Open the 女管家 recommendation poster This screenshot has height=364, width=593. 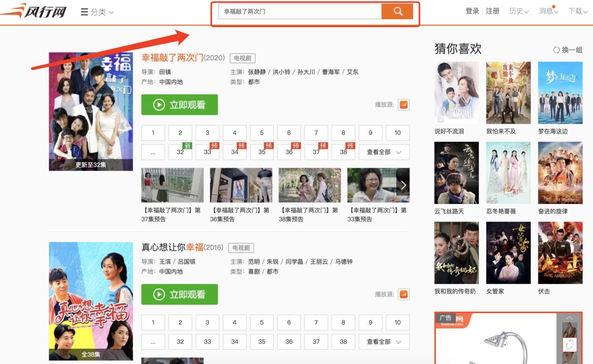[x=508, y=253]
